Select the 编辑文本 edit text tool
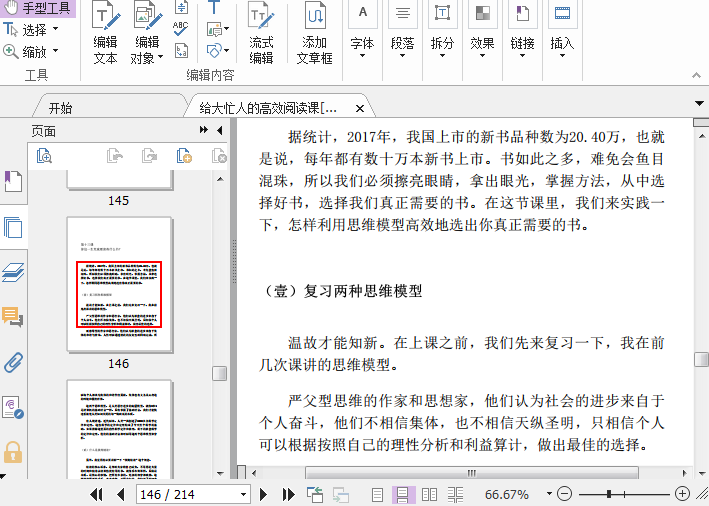Viewport: 709px width, 506px height. pyautogui.click(x=105, y=33)
